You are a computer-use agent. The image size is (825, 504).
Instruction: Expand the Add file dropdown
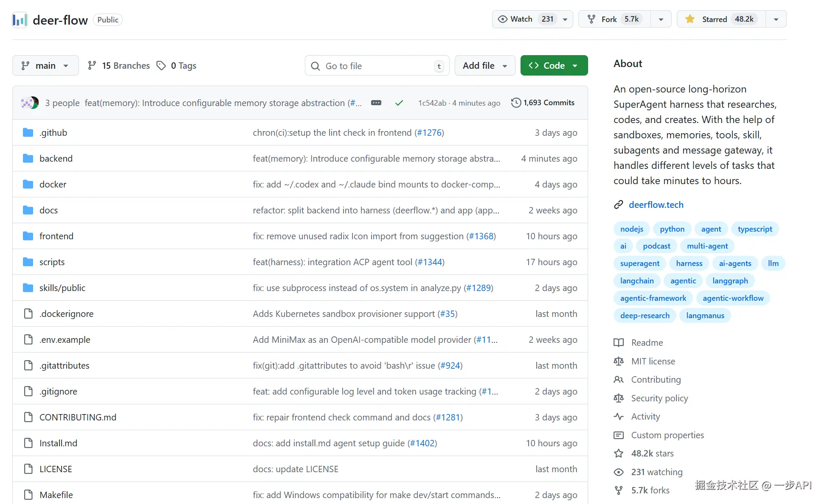(485, 66)
